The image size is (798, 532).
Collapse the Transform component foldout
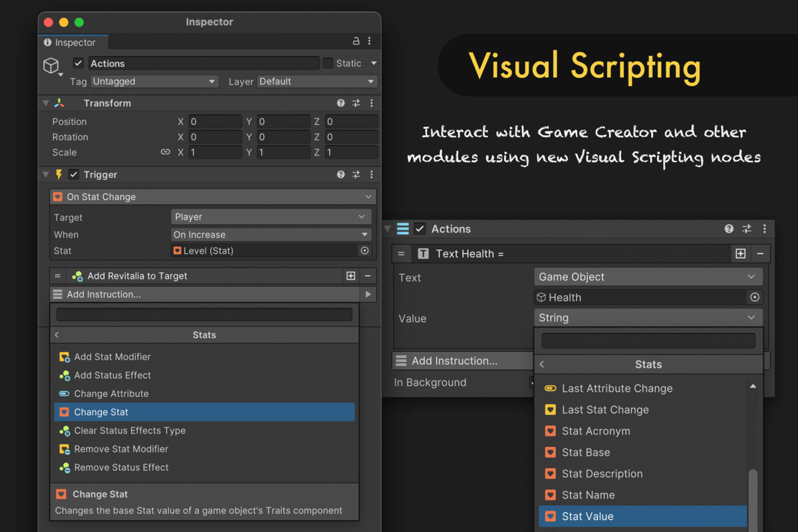coord(46,103)
